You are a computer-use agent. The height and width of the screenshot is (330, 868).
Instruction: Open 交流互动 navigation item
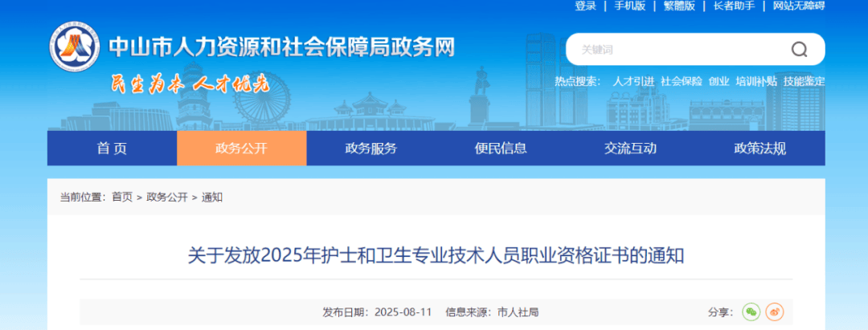click(x=630, y=149)
